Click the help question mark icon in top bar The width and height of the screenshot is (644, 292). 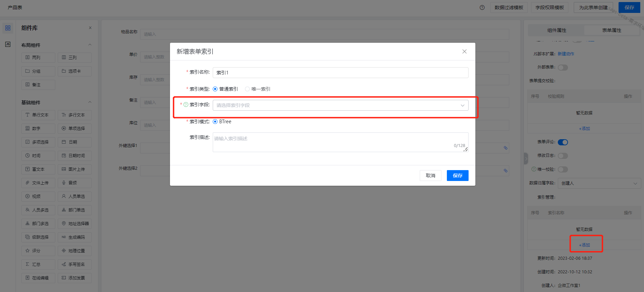pos(482,7)
